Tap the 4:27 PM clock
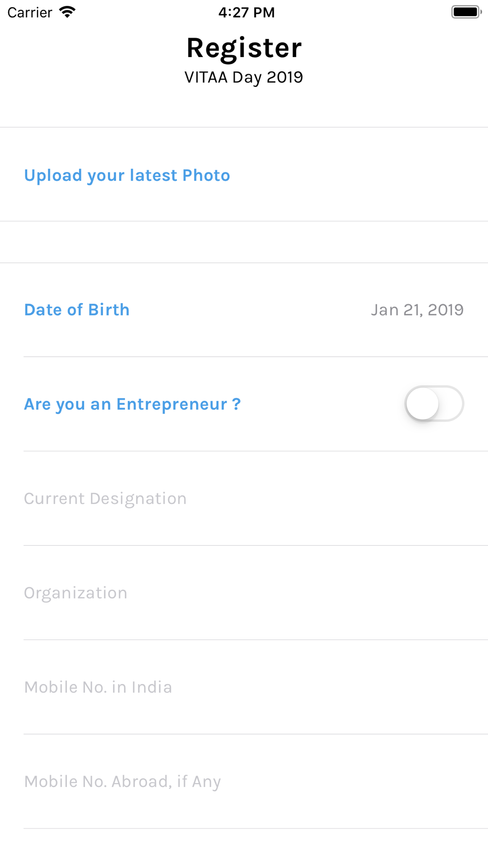Screen dimensions: 488x868 (246, 12)
